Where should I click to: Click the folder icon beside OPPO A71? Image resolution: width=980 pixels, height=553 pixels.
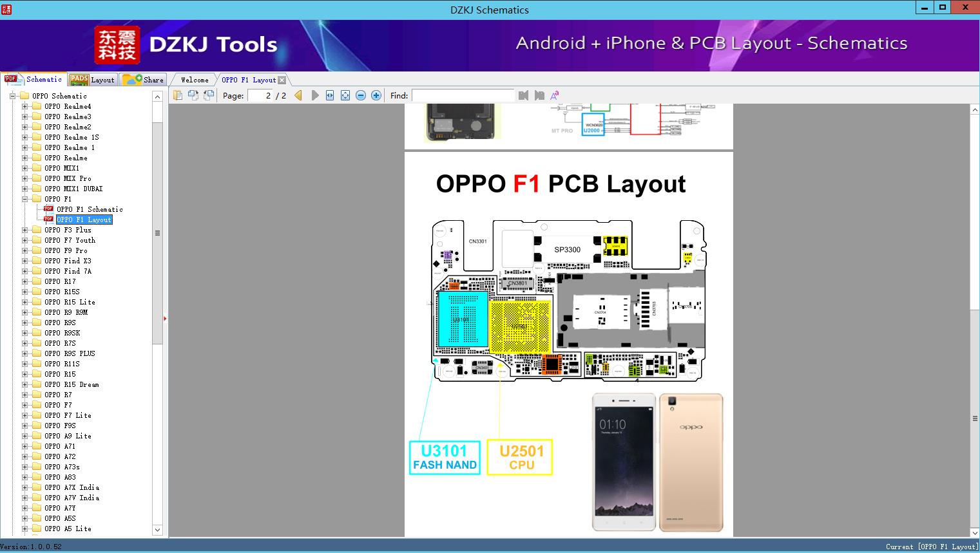[37, 446]
